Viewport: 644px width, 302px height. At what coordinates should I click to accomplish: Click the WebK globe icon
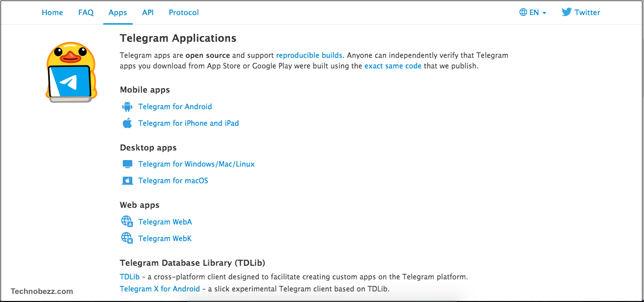click(127, 238)
